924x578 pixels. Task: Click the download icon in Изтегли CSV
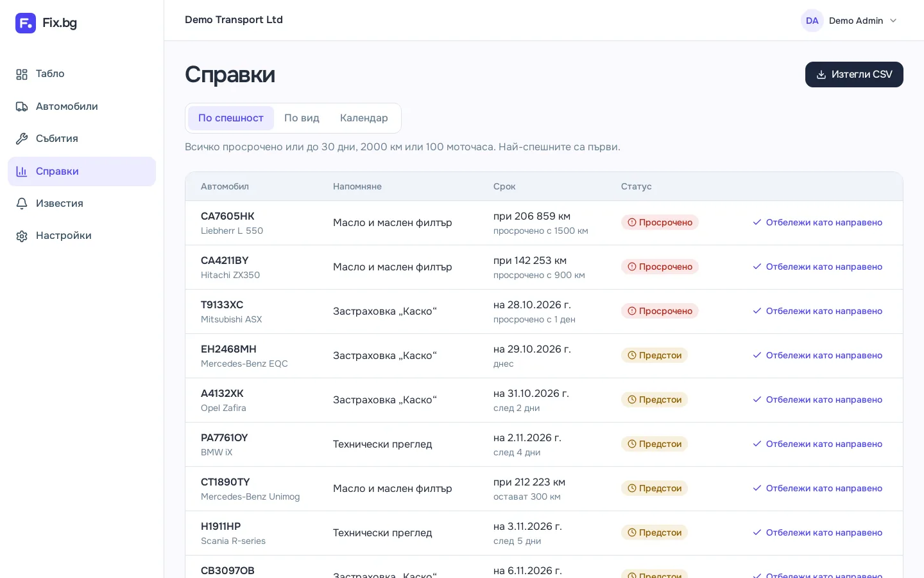pyautogui.click(x=821, y=74)
